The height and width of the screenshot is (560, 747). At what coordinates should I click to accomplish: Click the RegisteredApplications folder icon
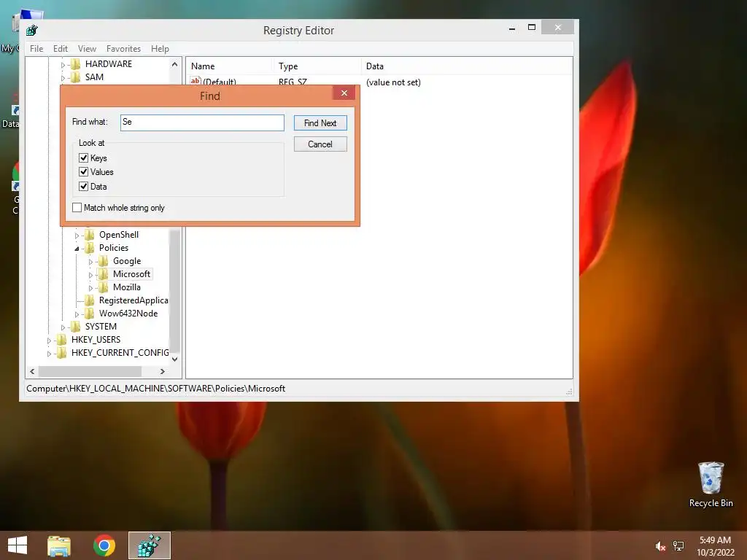[x=89, y=300]
